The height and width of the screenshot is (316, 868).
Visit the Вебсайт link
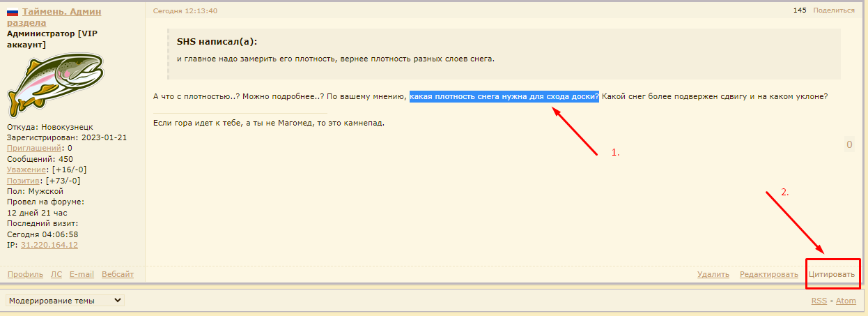118,274
